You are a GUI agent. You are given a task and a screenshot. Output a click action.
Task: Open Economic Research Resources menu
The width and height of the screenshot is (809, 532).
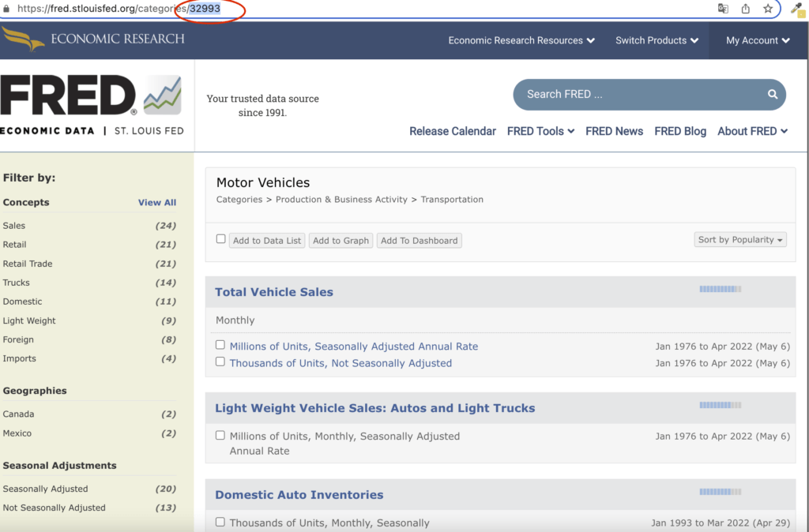521,40
